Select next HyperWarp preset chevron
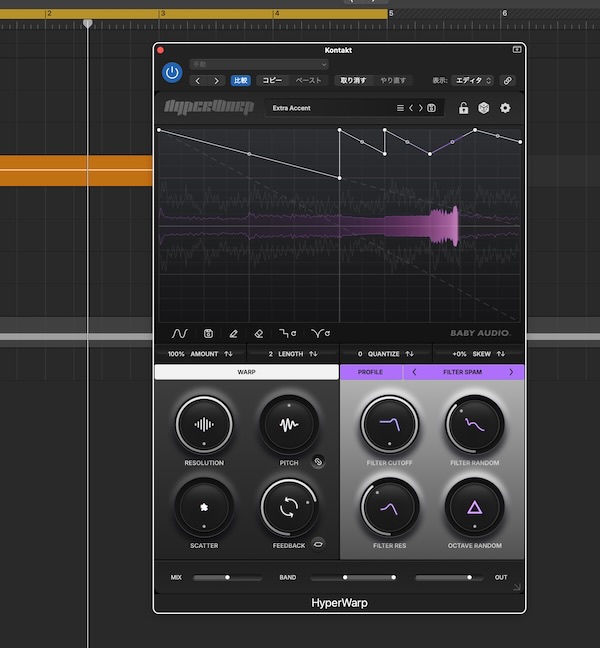 (x=421, y=108)
